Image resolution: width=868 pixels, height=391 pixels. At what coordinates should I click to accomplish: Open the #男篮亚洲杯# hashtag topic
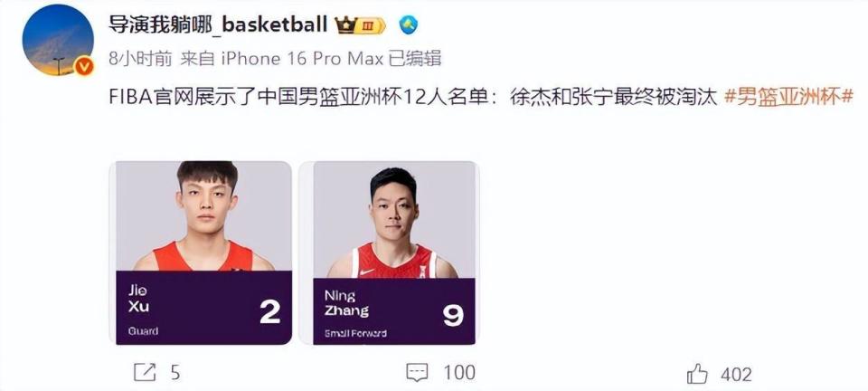click(x=788, y=96)
